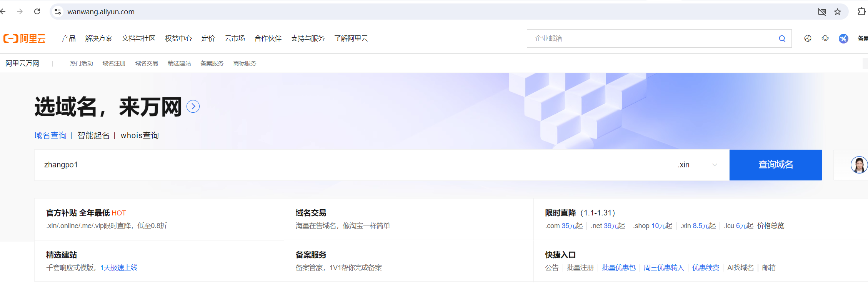The height and width of the screenshot is (302, 868).
Task: Click the 公告 quick link
Action: point(552,268)
